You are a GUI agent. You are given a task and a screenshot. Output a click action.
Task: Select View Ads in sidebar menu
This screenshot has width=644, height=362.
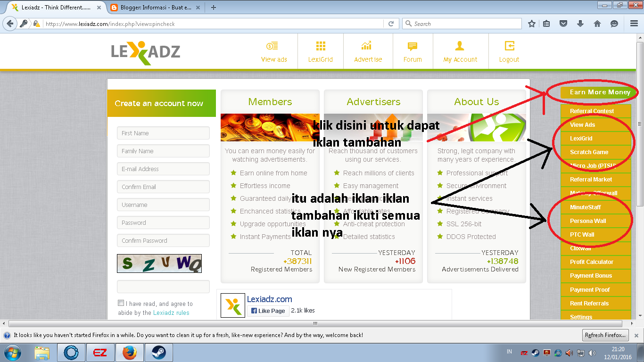point(595,125)
